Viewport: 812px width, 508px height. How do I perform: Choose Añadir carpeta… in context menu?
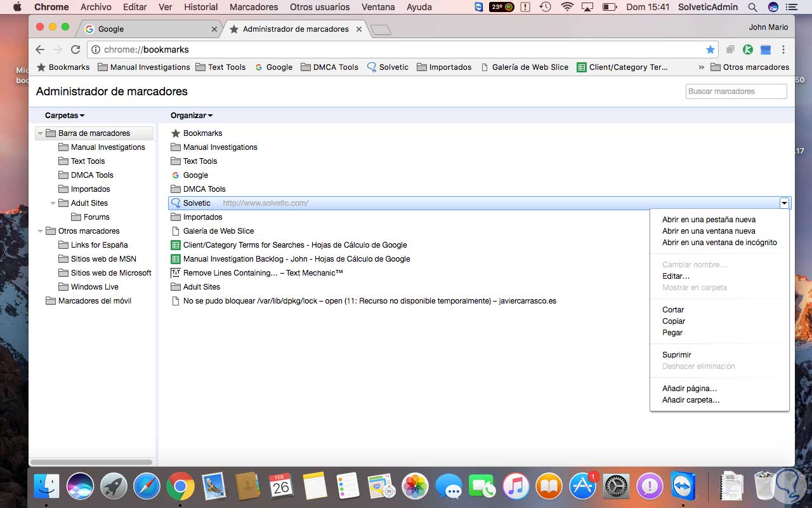point(691,400)
